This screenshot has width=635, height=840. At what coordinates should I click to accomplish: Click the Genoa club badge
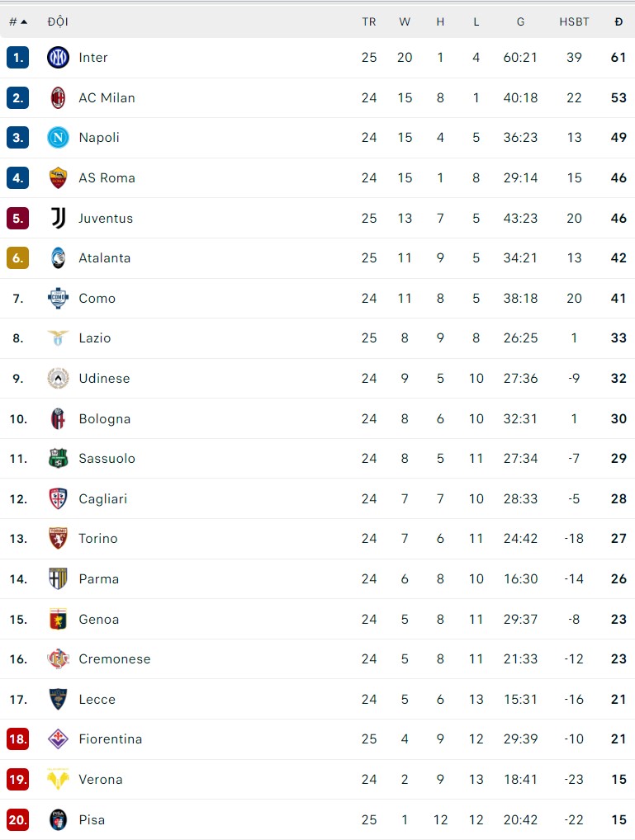pyautogui.click(x=58, y=619)
